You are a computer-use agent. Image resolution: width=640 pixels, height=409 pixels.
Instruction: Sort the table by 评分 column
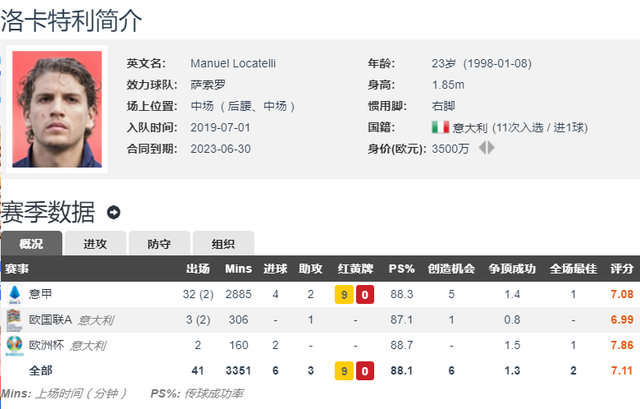click(621, 269)
